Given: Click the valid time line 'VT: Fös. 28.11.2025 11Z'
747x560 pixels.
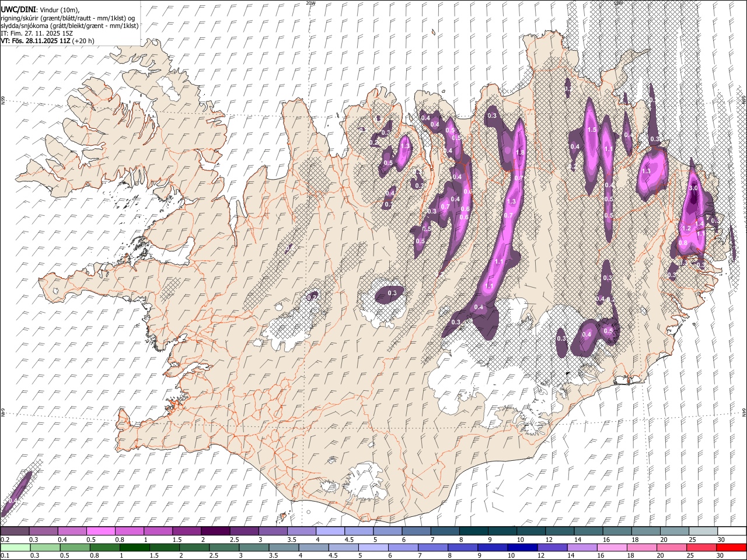Looking at the screenshot, I should (x=36, y=41).
